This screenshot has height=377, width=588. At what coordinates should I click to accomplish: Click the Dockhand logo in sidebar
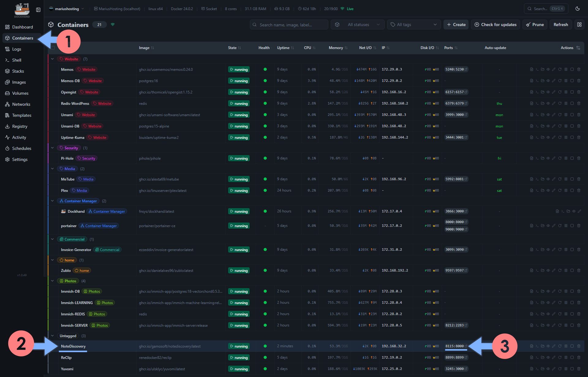tap(22, 10)
